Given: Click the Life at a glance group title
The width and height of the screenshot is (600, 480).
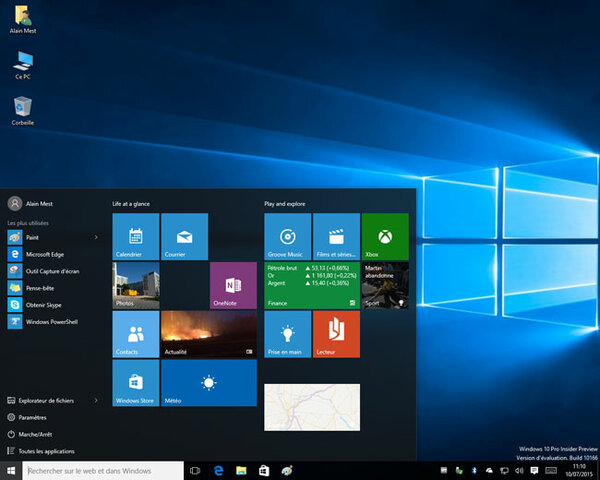Looking at the screenshot, I should pyautogui.click(x=131, y=204).
